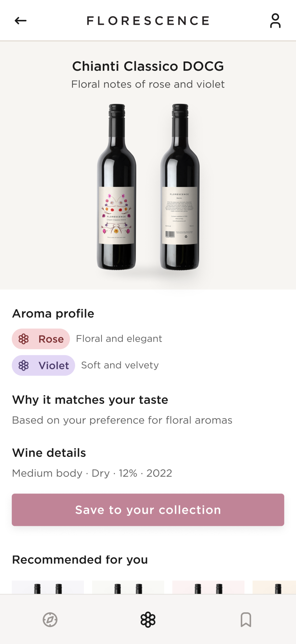Click the Wine details heading
The height and width of the screenshot is (644, 296).
[x=49, y=453]
